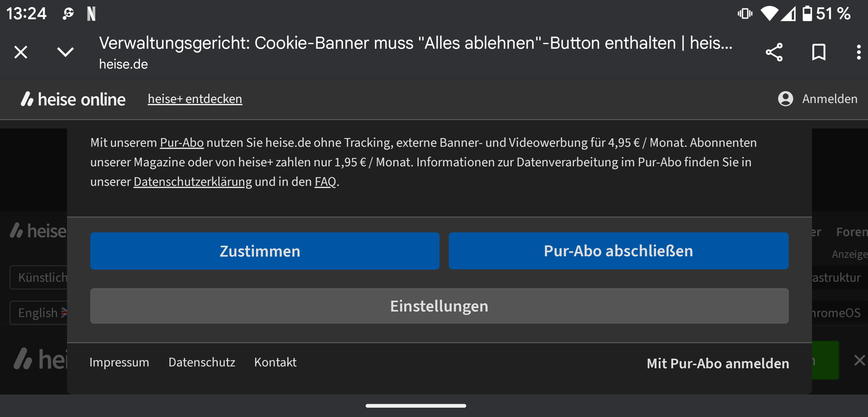Open the Datenschutzerklärung link
868x417 pixels.
[x=193, y=182]
